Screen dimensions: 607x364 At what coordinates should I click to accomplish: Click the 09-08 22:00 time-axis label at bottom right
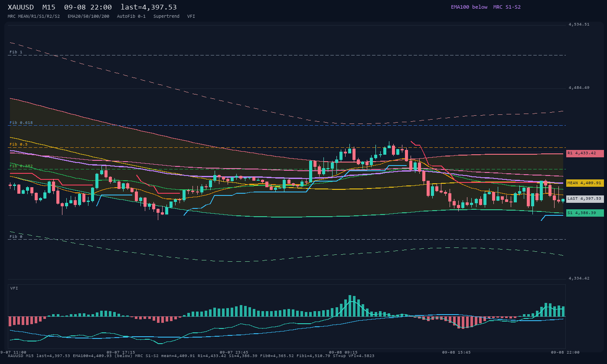565,352
